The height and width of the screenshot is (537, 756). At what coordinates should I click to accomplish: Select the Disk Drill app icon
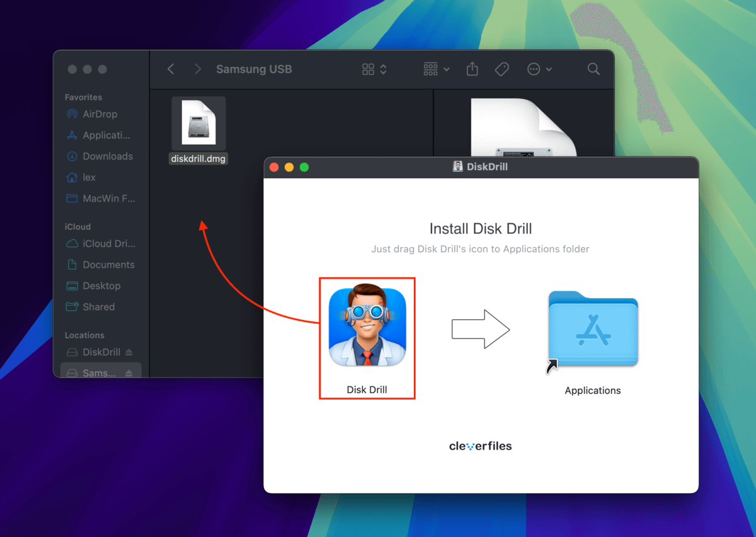367,327
